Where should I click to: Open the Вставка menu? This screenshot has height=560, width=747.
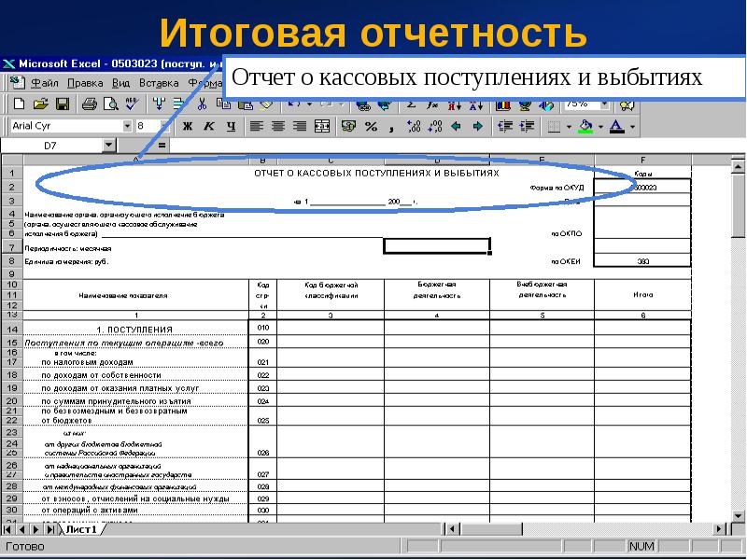pos(155,82)
